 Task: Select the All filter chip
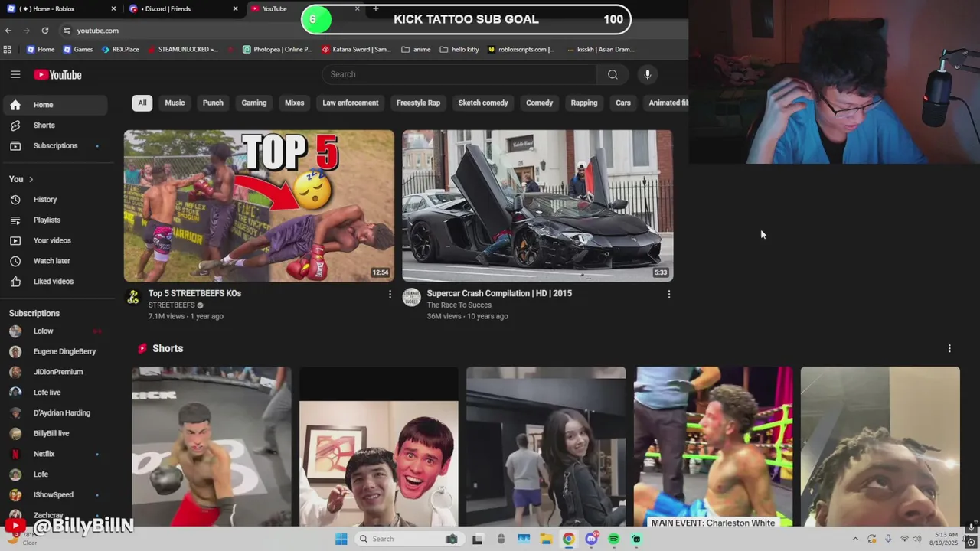tap(142, 103)
